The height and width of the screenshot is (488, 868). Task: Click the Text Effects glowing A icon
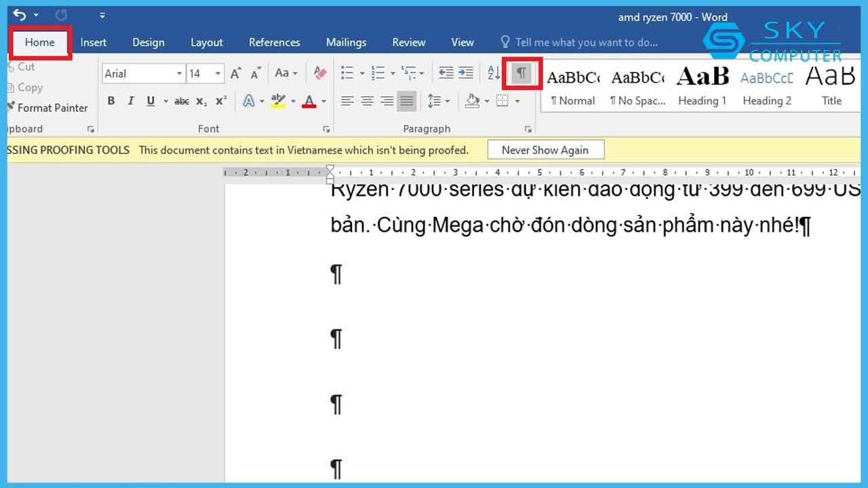click(x=248, y=101)
